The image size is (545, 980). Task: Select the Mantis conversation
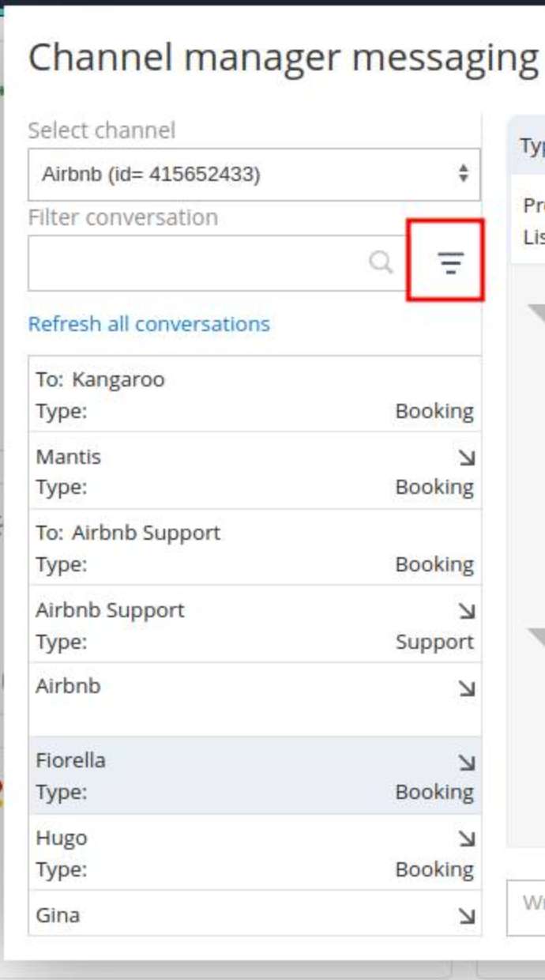pos(254,471)
